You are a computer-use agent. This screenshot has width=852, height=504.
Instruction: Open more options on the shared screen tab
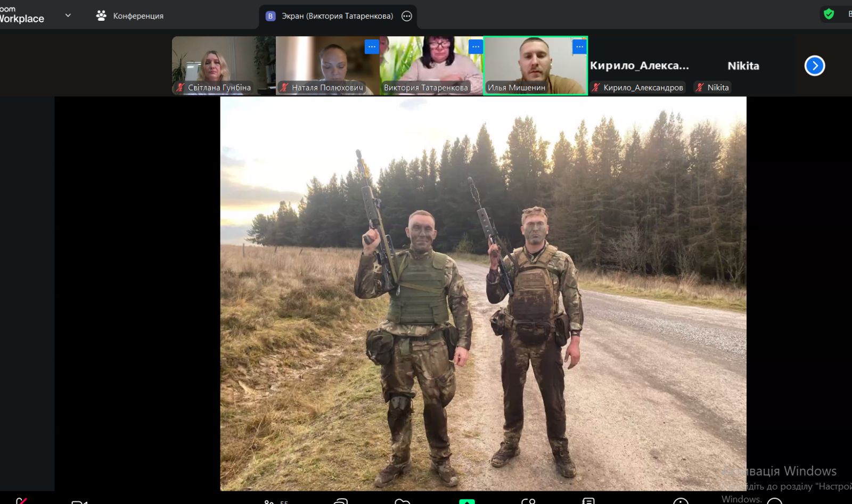point(407,16)
